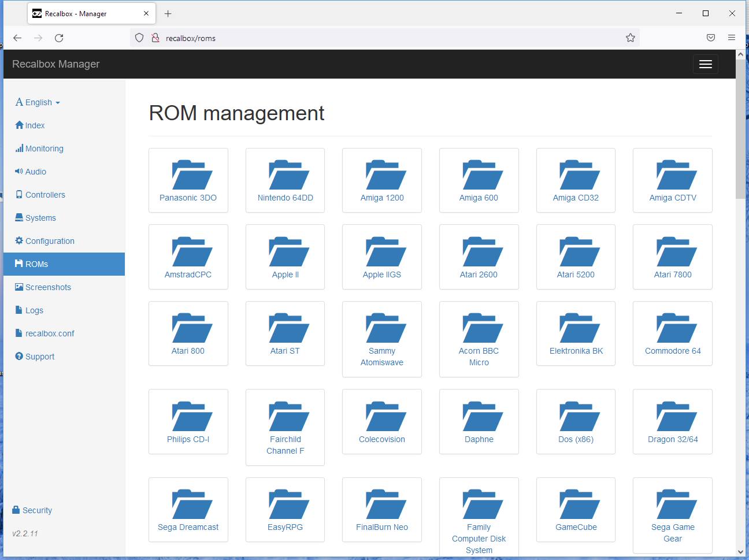Open the Family Computer Disk System folder icon
This screenshot has width=749, height=560.
483,504
